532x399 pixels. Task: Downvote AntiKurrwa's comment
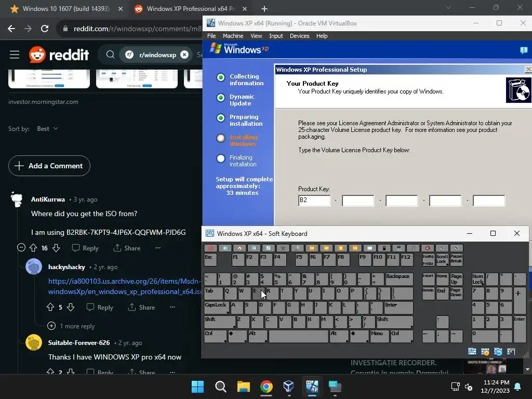coord(56,248)
